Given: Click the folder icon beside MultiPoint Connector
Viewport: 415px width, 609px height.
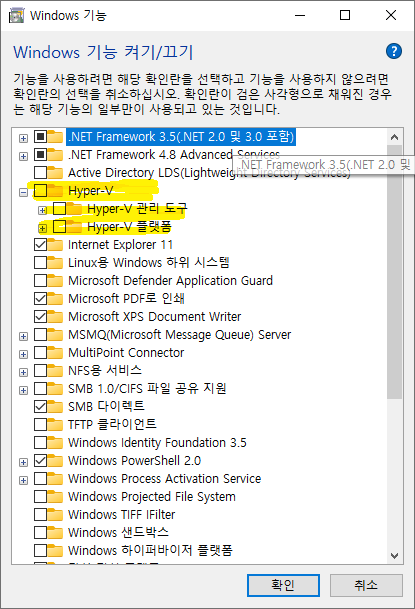Looking at the screenshot, I should pyautogui.click(x=55, y=353).
